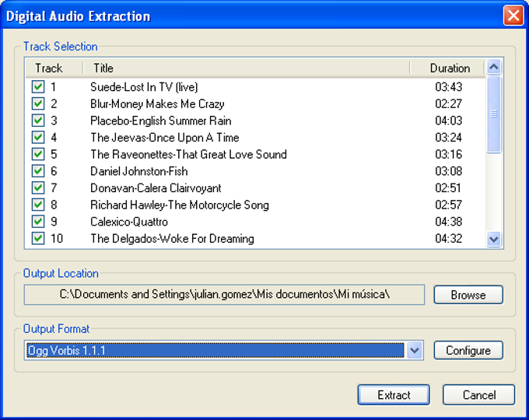Image resolution: width=529 pixels, height=420 pixels.
Task: Select the Blur-Money Makes Me Crazy track
Action: click(157, 104)
